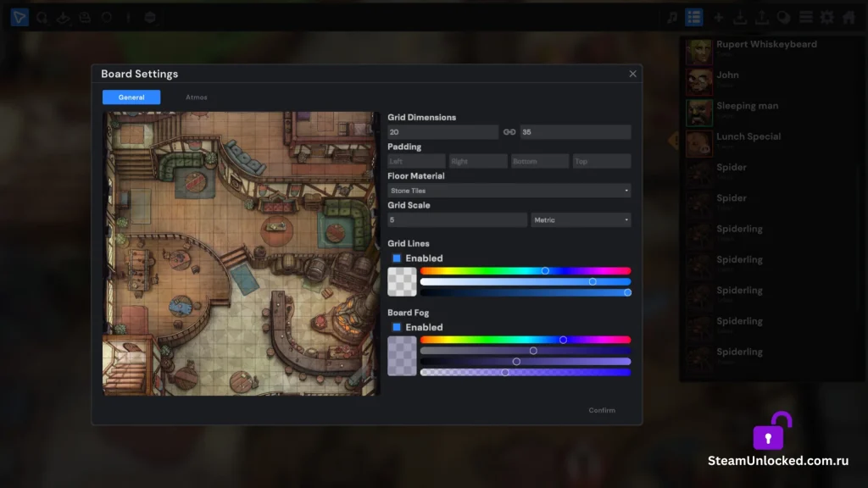The height and width of the screenshot is (488, 868).
Task: Click the Board Fog hue slider
Action: (x=526, y=340)
